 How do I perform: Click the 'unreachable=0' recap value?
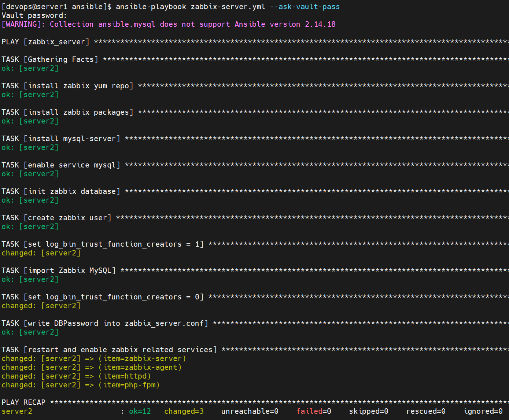point(250,411)
